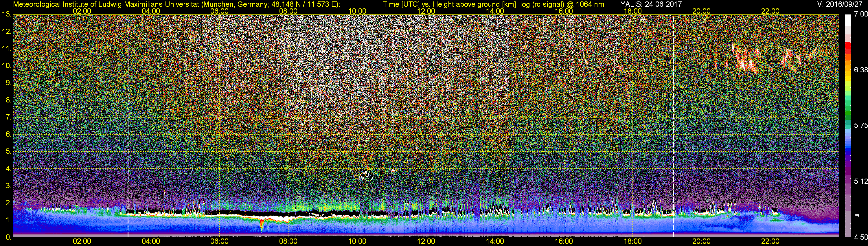The height and width of the screenshot is (246, 868).
Task: Click the 02:00 label on the top axis
Action: 82,11
